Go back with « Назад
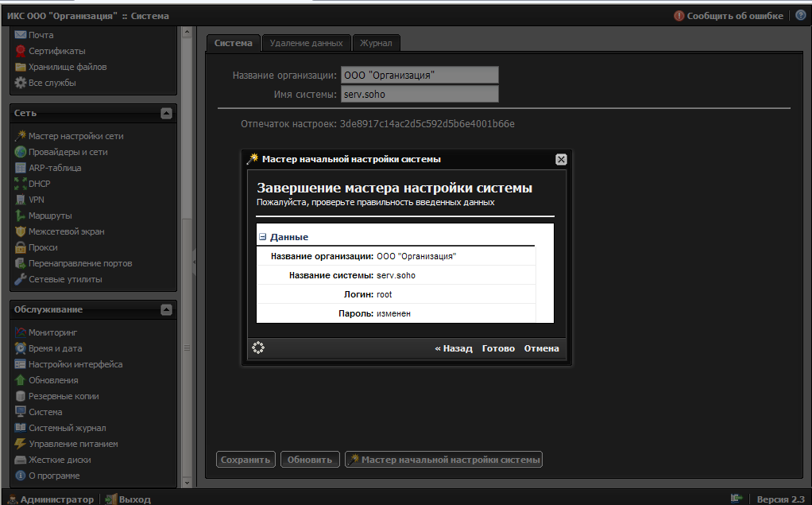The image size is (812, 505). 454,348
